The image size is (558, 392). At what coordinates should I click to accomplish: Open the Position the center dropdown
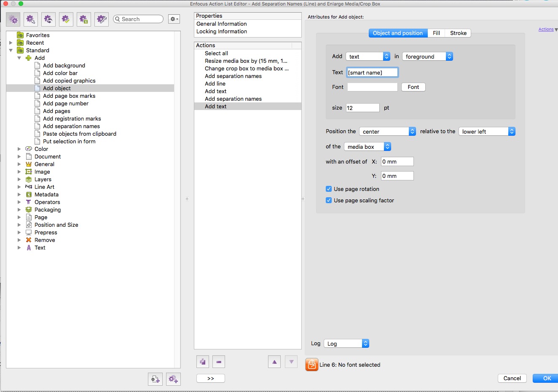click(x=387, y=132)
